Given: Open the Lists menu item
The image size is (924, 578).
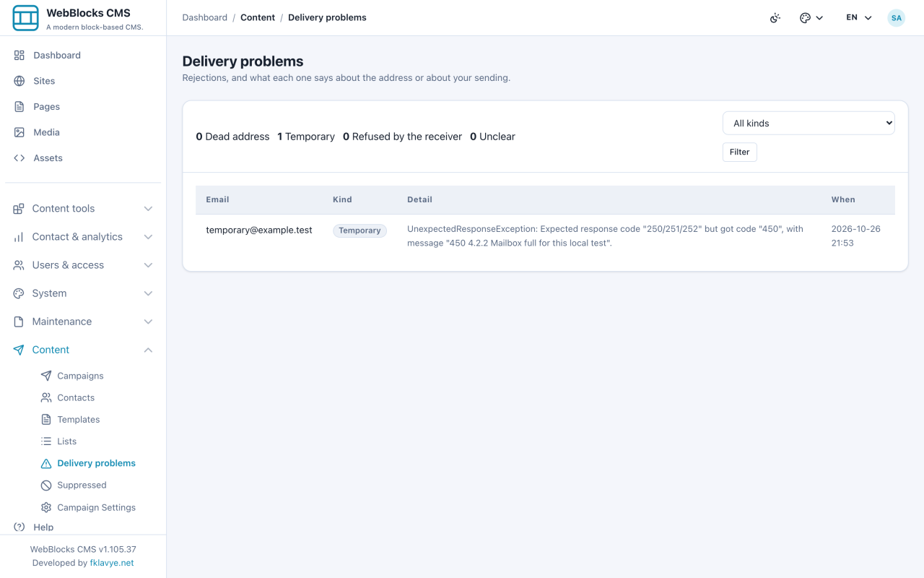Looking at the screenshot, I should tap(66, 441).
